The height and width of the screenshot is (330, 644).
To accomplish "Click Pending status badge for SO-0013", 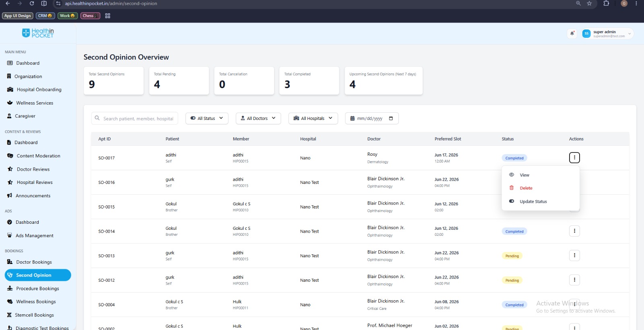I will click(x=512, y=256).
